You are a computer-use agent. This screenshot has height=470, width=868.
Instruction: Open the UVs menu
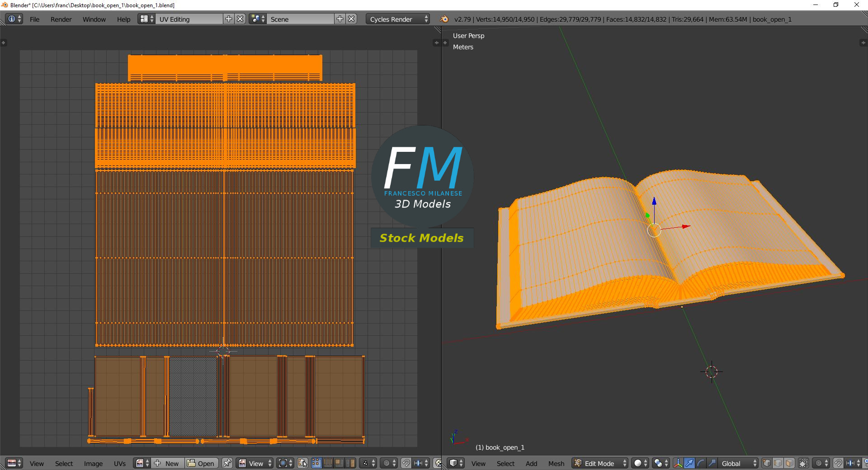119,463
